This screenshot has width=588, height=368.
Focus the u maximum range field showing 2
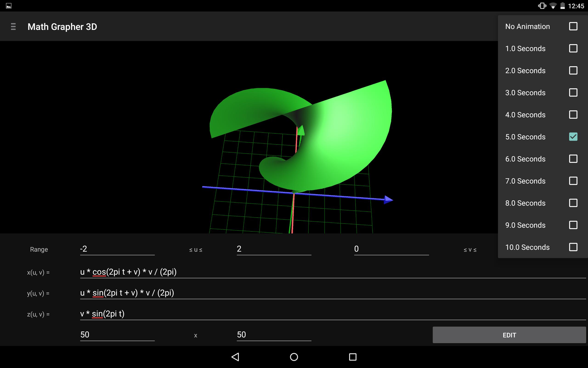click(274, 249)
